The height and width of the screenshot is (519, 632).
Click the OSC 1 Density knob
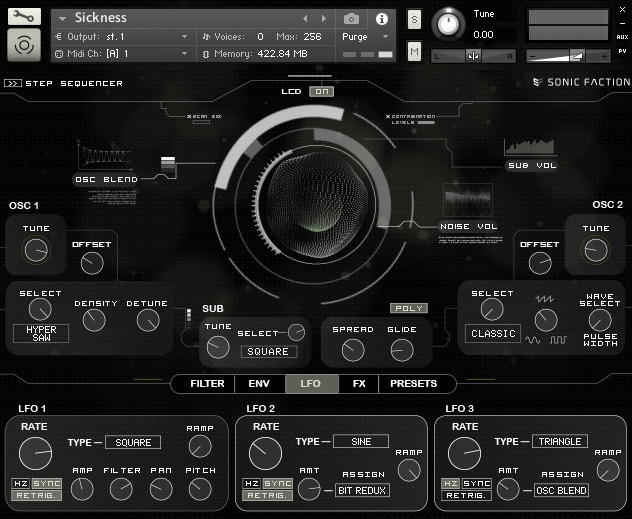pos(94,320)
